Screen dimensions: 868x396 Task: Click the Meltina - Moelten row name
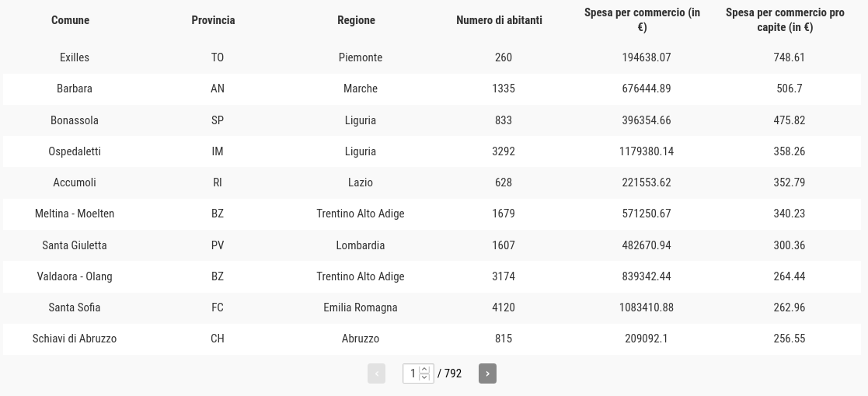coord(74,214)
